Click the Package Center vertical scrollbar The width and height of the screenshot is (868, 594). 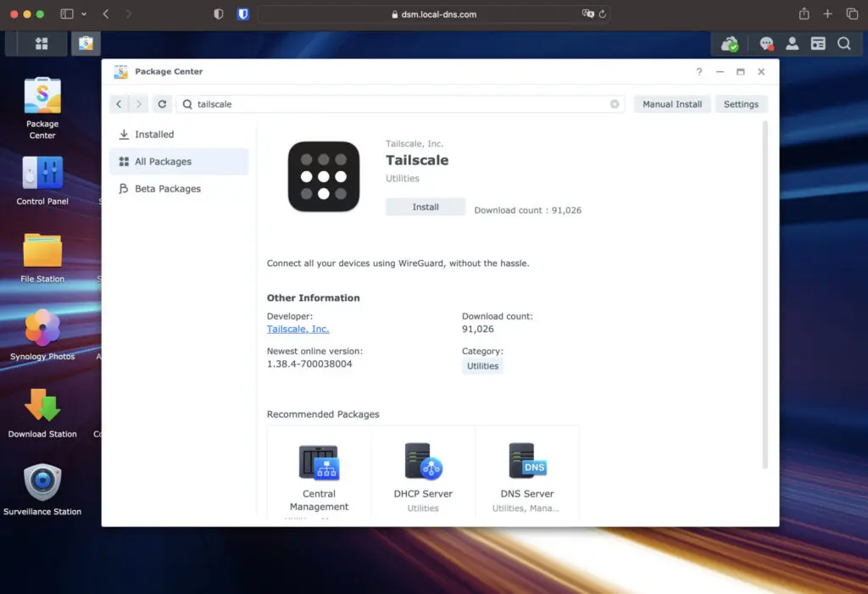[765, 295]
